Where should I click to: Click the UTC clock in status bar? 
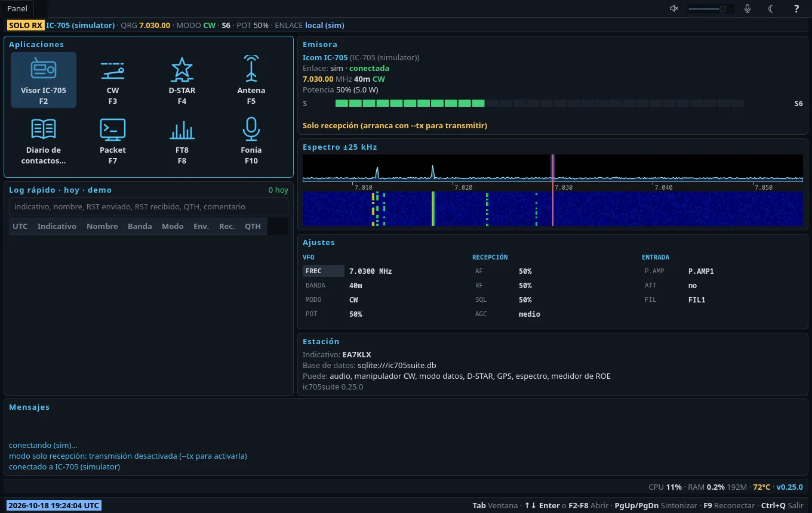pyautogui.click(x=54, y=505)
